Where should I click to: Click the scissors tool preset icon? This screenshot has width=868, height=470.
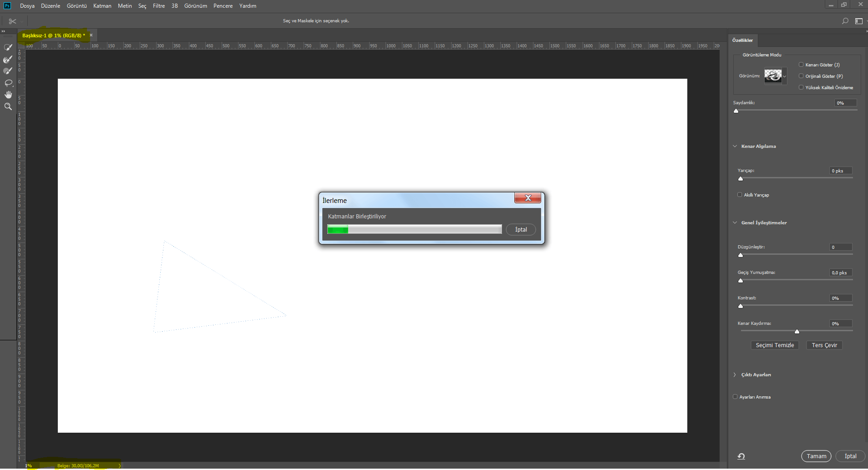point(12,21)
